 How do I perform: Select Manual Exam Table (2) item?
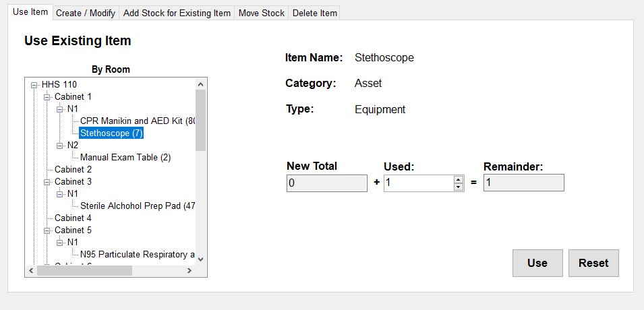click(x=125, y=157)
